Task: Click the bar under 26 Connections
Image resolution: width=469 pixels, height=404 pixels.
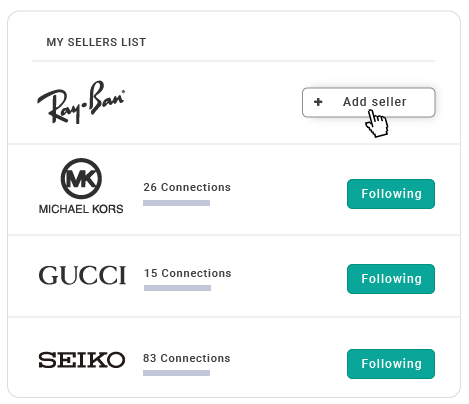Action: pos(176,203)
